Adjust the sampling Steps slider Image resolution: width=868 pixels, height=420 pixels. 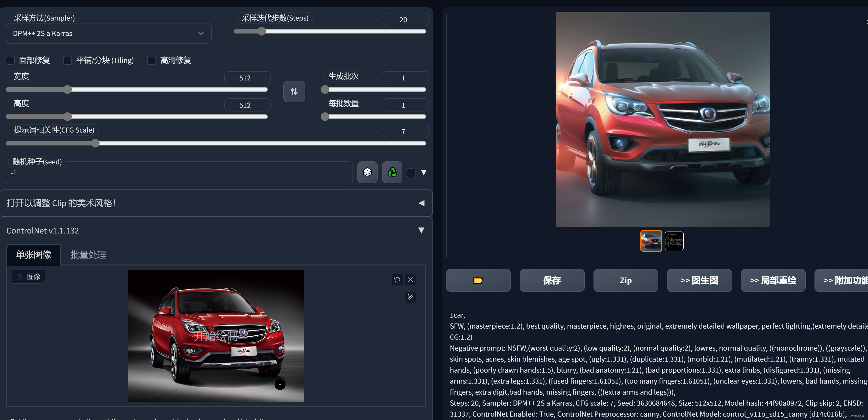(x=330, y=31)
